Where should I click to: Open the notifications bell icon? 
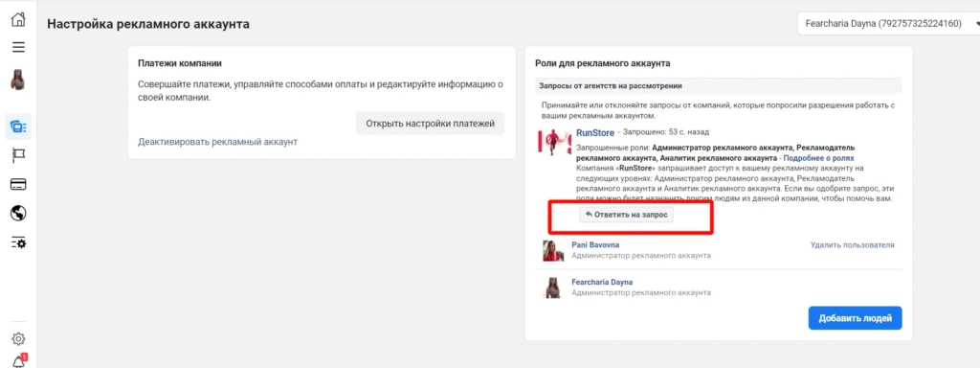[x=19, y=361]
